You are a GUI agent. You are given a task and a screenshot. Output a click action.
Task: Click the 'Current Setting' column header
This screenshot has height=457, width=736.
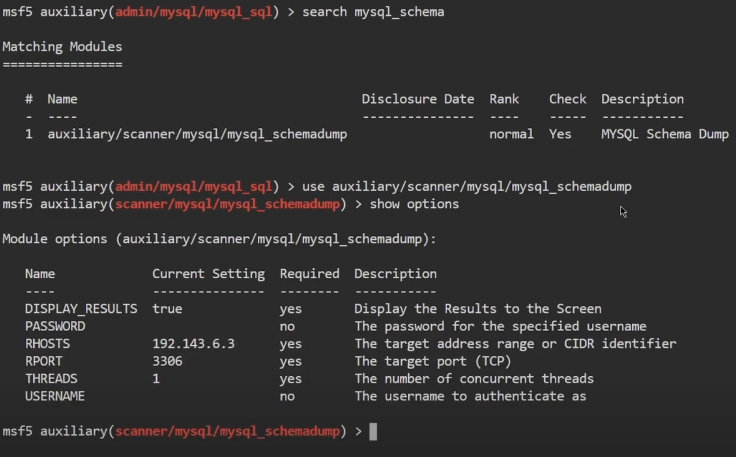click(x=208, y=274)
